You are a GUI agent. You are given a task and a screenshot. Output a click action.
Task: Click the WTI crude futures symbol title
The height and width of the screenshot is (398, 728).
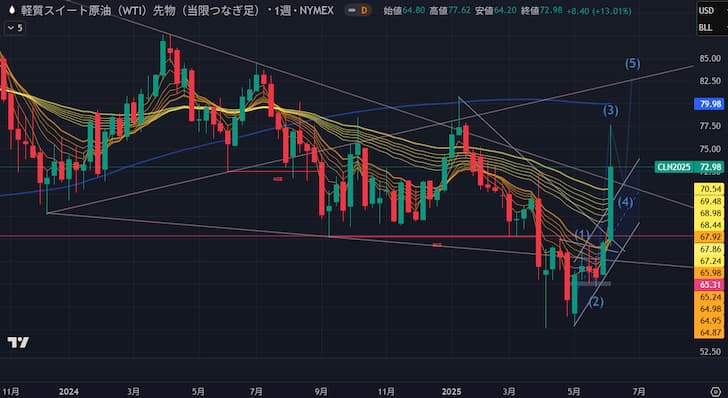(177, 10)
